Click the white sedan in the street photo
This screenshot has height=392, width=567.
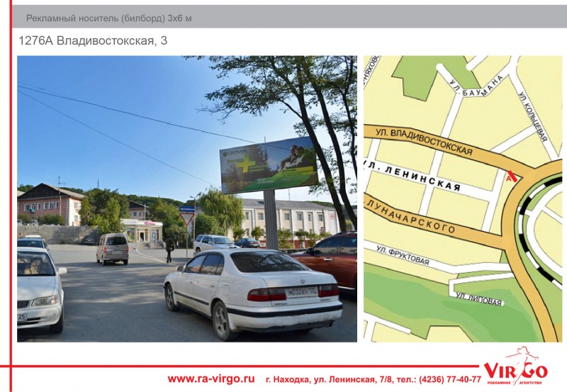252,289
